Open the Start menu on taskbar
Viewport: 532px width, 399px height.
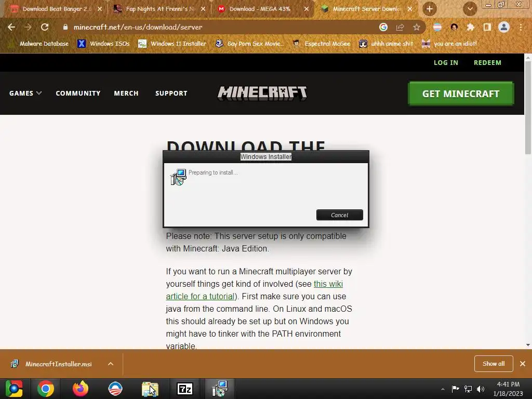point(14,389)
